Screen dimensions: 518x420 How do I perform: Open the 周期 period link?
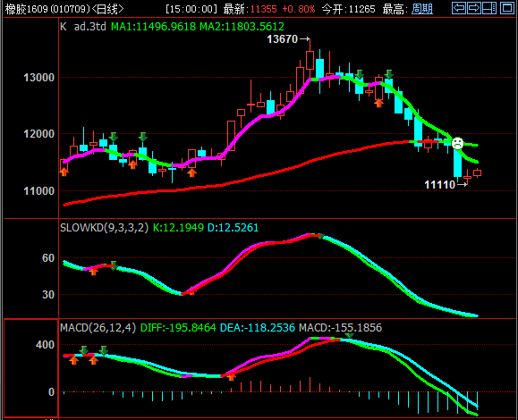(422, 9)
